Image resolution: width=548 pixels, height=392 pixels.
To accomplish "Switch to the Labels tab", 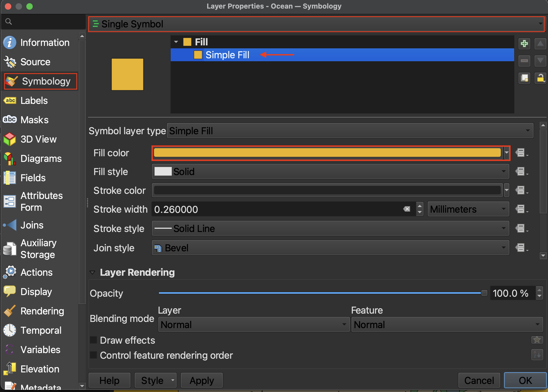I will tap(34, 101).
